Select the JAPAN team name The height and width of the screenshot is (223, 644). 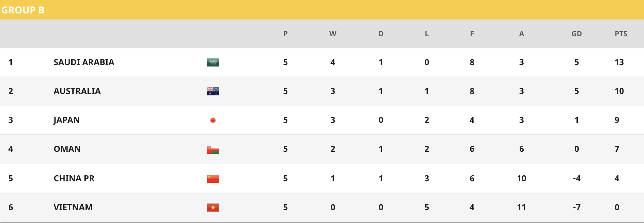click(67, 120)
